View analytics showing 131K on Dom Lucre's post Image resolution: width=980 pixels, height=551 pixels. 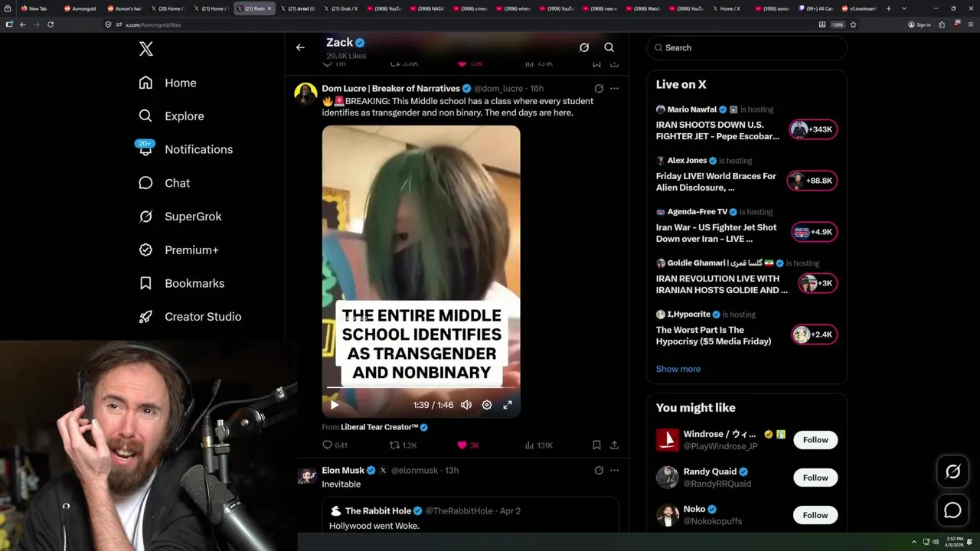tap(539, 445)
